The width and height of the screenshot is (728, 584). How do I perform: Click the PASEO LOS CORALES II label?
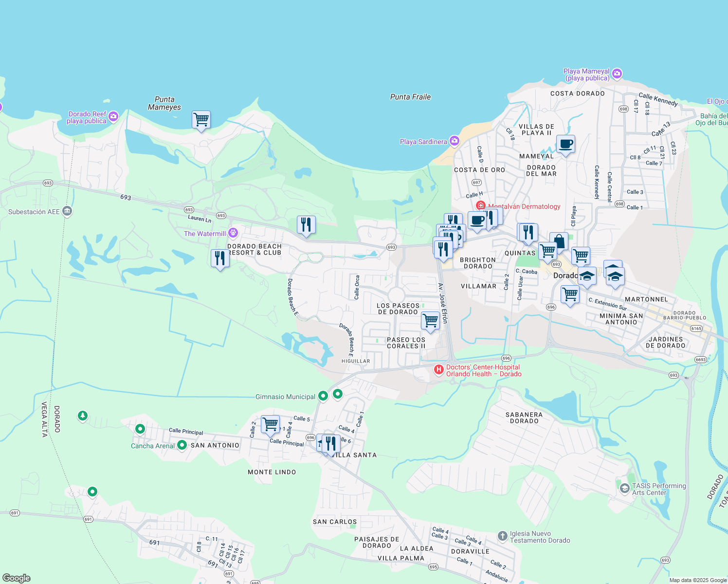coord(406,343)
